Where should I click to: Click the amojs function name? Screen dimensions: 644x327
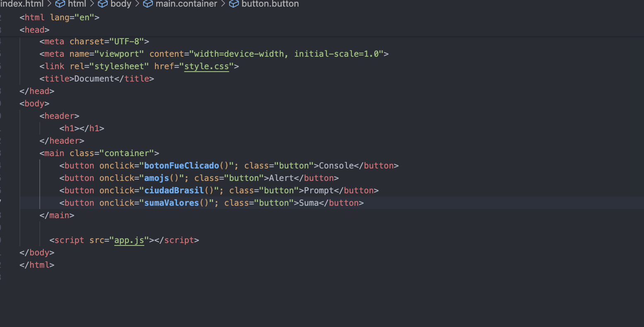(x=157, y=178)
